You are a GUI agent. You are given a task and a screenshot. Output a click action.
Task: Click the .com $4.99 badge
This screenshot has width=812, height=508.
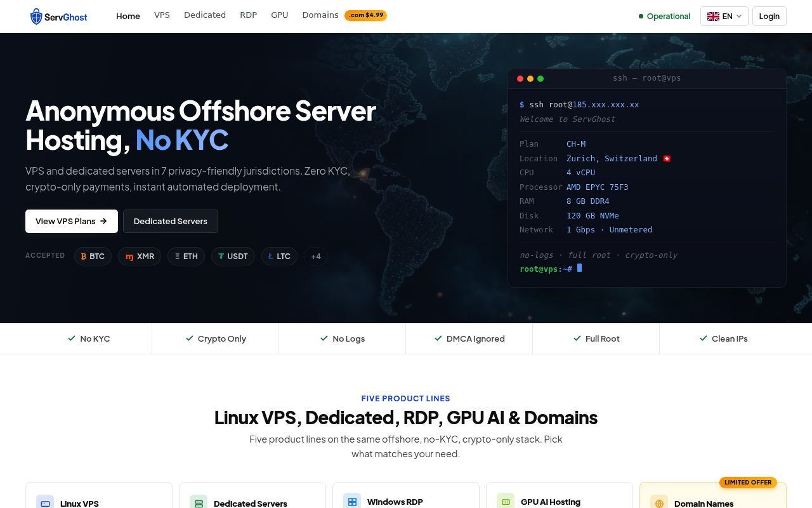(x=365, y=15)
